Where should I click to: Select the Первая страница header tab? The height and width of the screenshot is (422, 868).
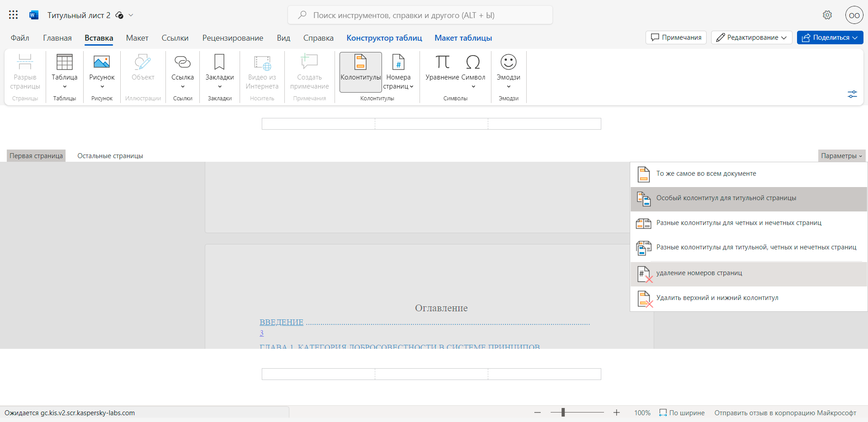coord(36,156)
